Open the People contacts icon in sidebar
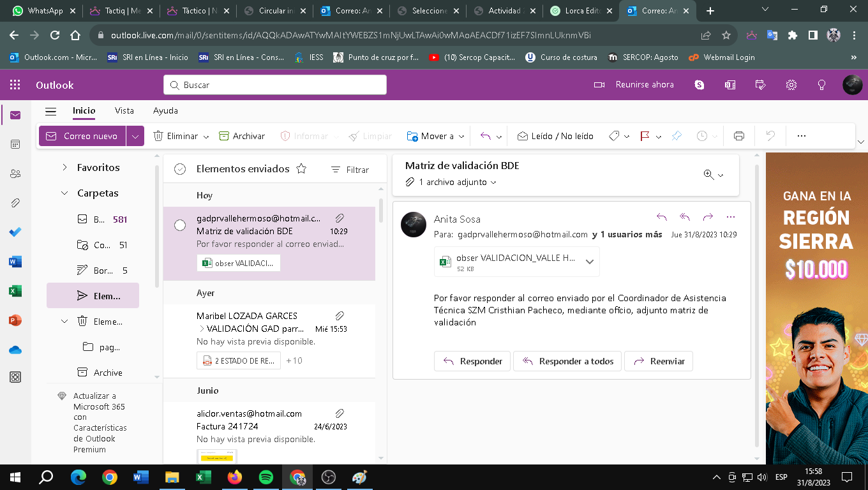This screenshot has height=490, width=868. point(15,174)
